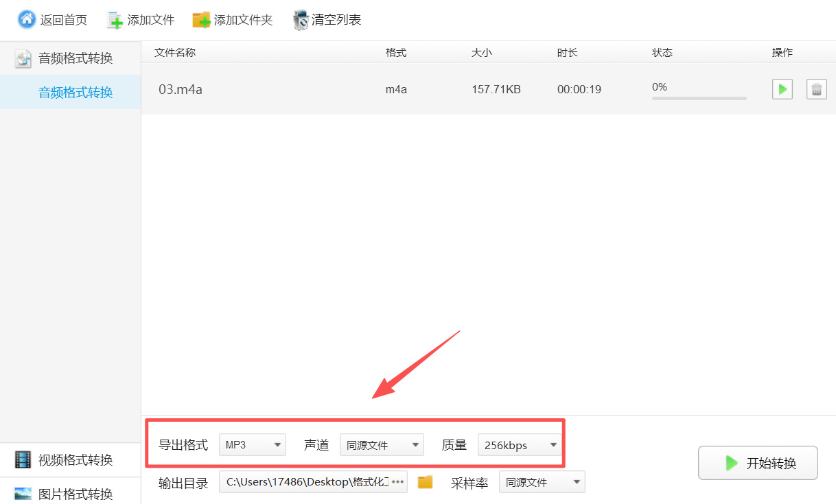Click the 输出目录 label

point(183,483)
